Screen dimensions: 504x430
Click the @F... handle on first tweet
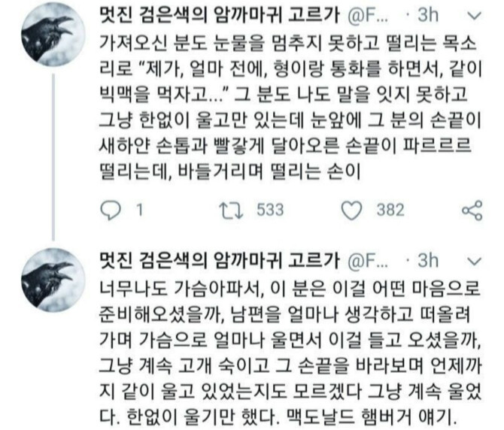click(x=368, y=16)
